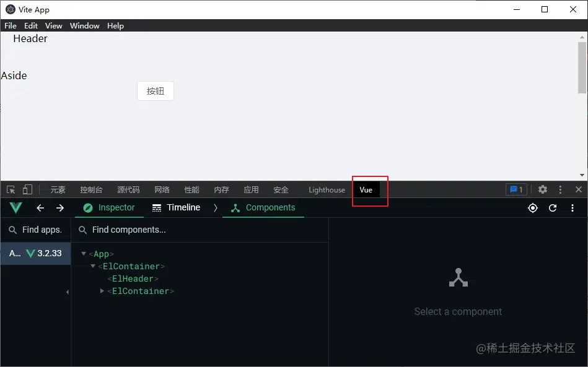This screenshot has height=367, width=588.
Task: Open the Inspector tab
Action: tap(109, 207)
